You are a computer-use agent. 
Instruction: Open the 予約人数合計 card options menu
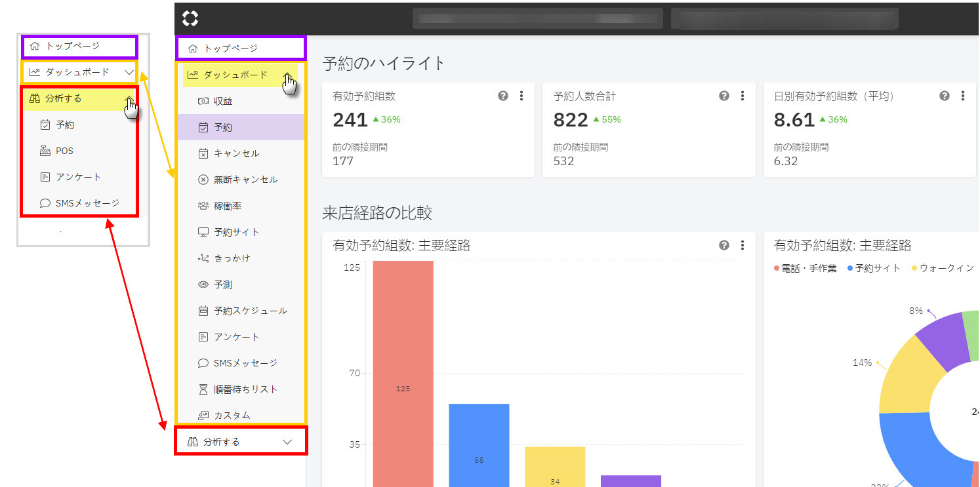pos(743,96)
